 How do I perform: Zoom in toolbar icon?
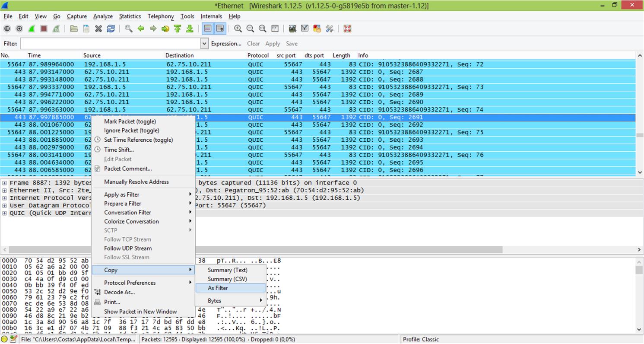238,29
